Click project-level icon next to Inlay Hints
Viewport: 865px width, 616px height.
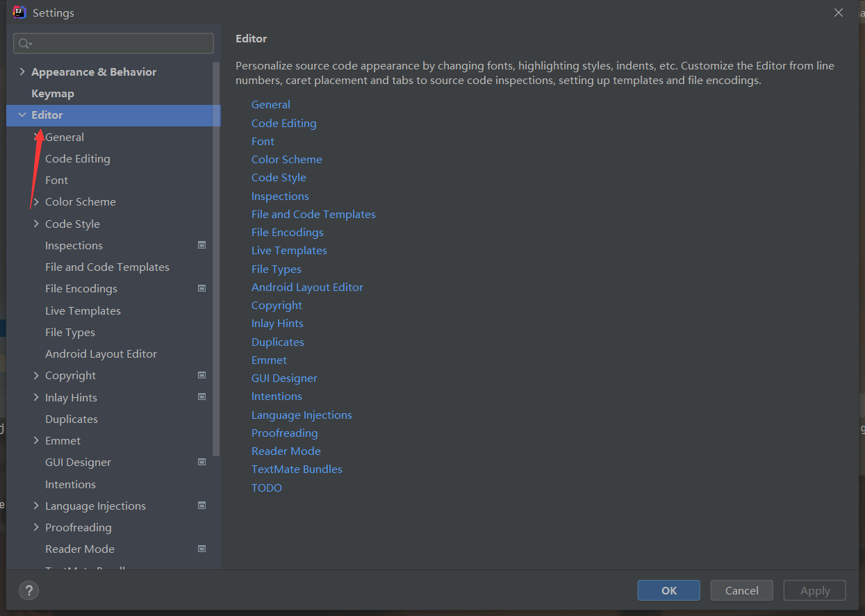tap(201, 397)
